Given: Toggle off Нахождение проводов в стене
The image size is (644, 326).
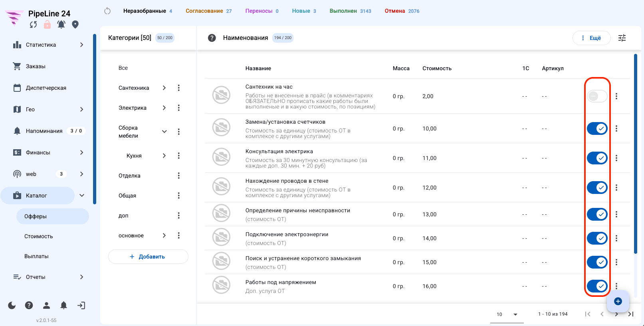Looking at the screenshot, I should 597,188.
